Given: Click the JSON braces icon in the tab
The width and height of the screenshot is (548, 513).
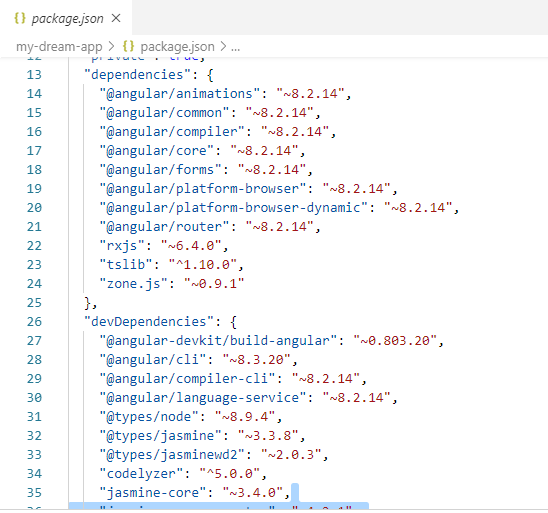Looking at the screenshot, I should pyautogui.click(x=20, y=18).
